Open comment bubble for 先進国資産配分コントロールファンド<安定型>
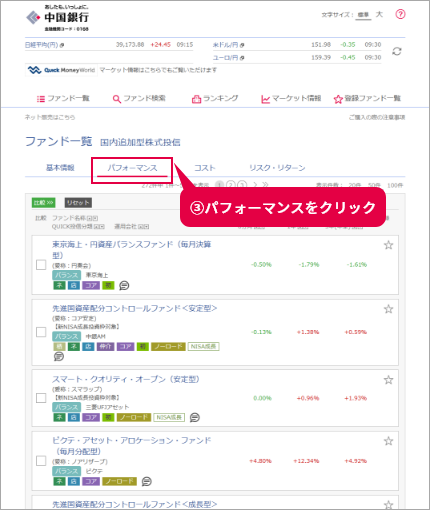430x510 pixels. click(x=59, y=356)
